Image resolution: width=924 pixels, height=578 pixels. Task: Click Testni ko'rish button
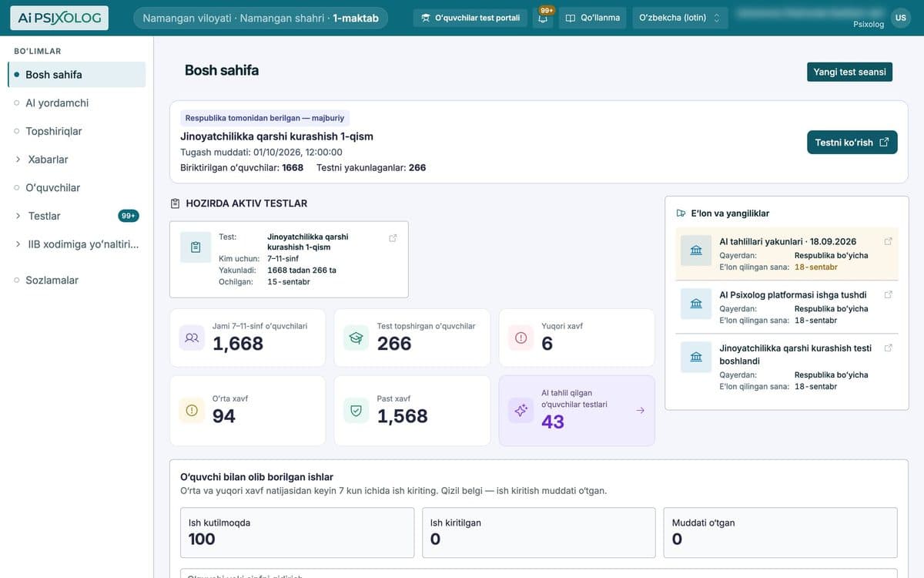click(x=852, y=142)
